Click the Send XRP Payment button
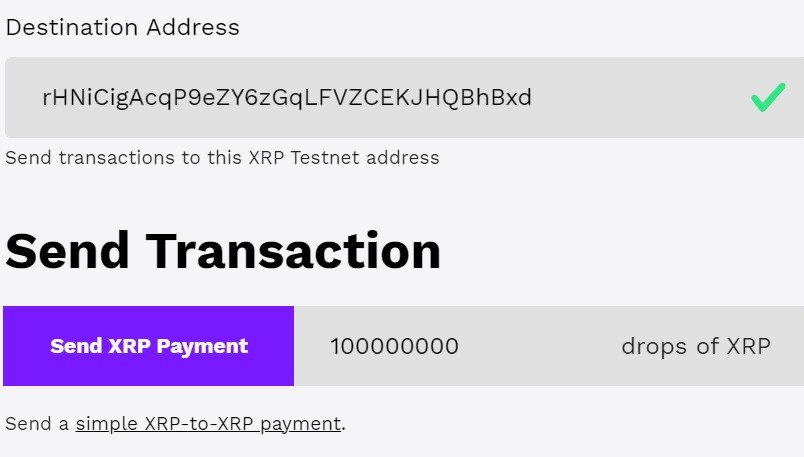The width and height of the screenshot is (804, 457). pos(149,346)
